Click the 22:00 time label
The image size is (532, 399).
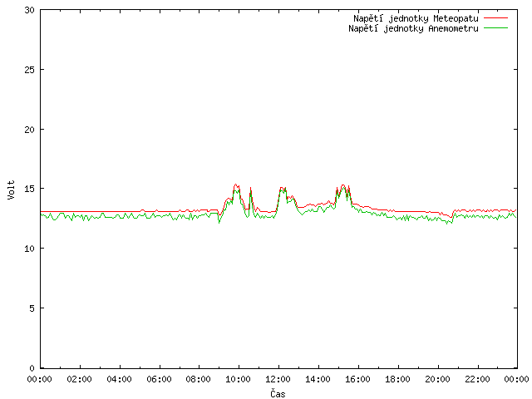477,379
